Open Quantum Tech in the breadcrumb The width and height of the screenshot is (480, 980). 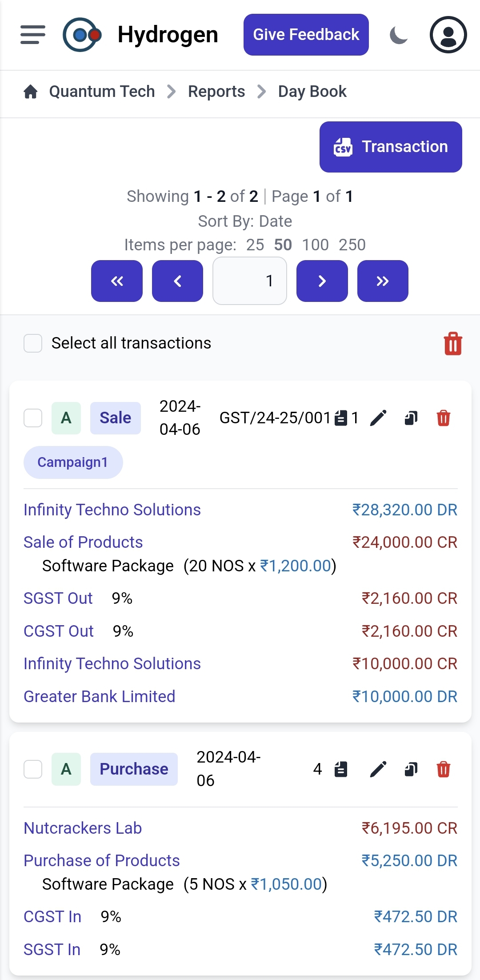pyautogui.click(x=102, y=92)
